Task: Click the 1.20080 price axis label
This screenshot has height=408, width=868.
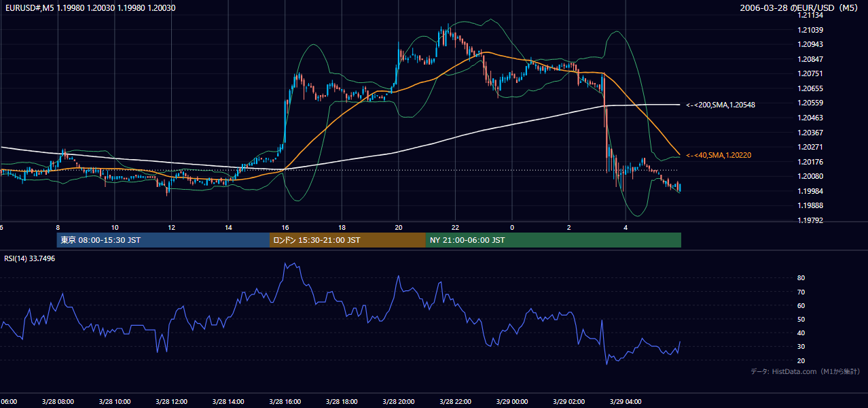Action: click(x=810, y=176)
